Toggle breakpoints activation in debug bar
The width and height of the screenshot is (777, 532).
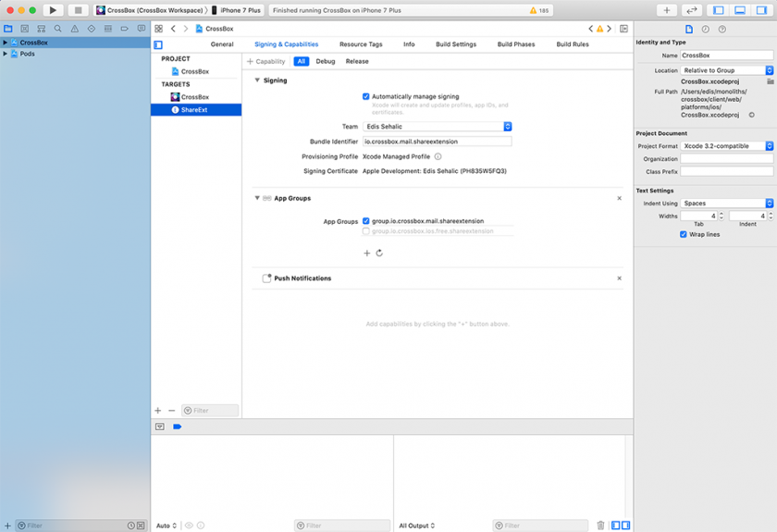pos(177,427)
